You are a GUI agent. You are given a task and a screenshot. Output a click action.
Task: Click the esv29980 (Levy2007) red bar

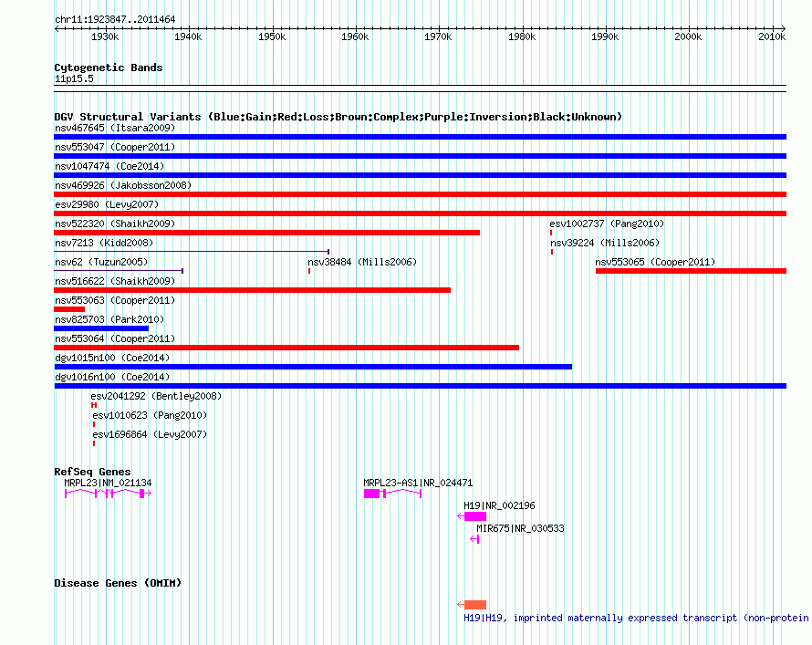pyautogui.click(x=420, y=213)
